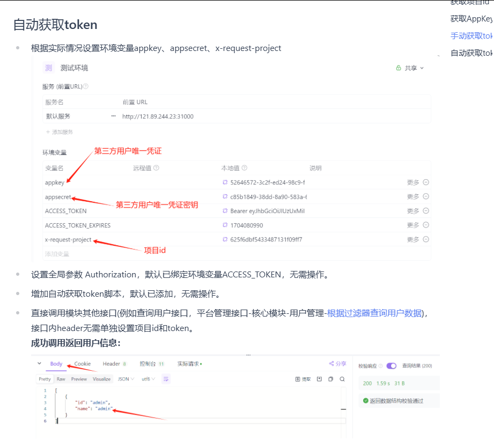Click the 手动获取token sidebar entry
This screenshot has width=494, height=448.
471,35
